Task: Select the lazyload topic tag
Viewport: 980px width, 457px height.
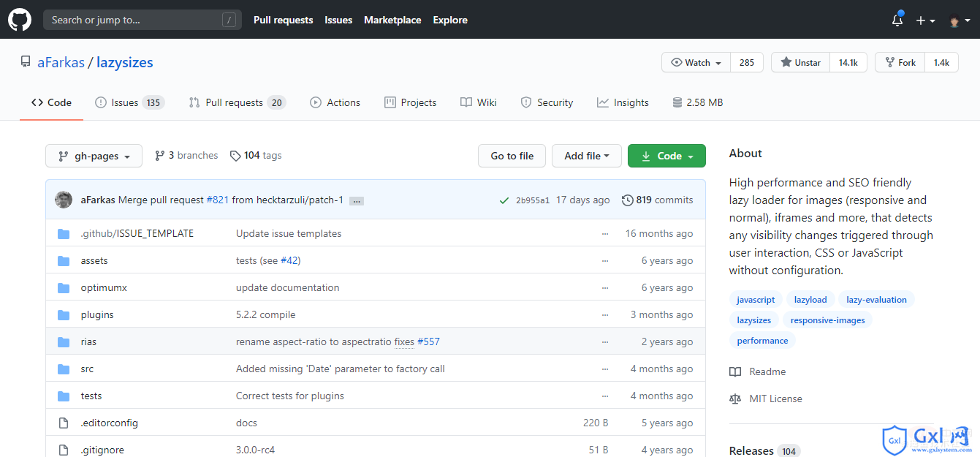Action: [810, 300]
